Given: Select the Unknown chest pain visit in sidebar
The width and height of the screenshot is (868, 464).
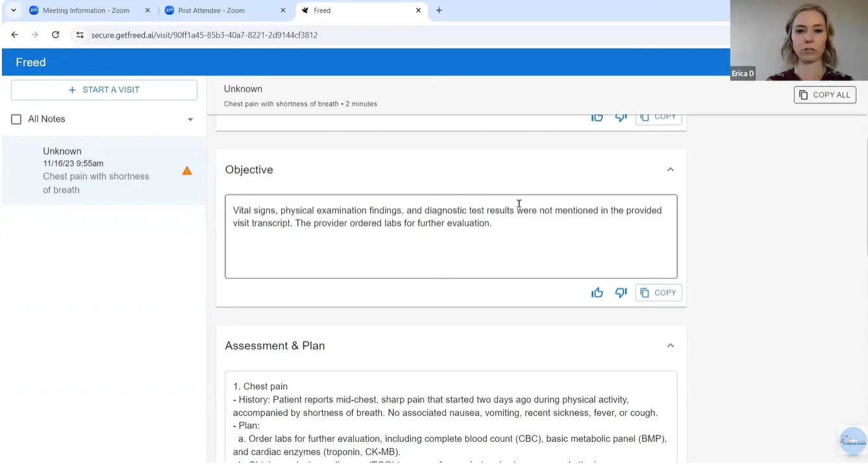Looking at the screenshot, I should pos(95,170).
